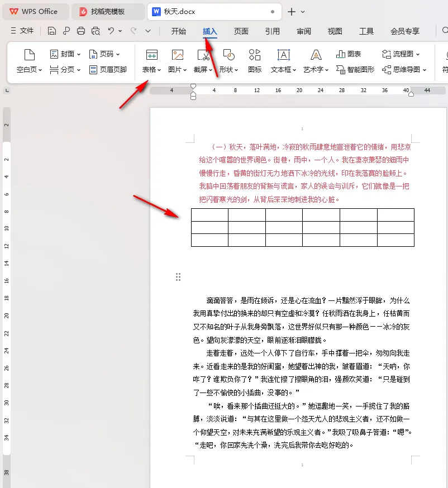Click the Page Number icon
This screenshot has height=488, width=448.
(93, 54)
